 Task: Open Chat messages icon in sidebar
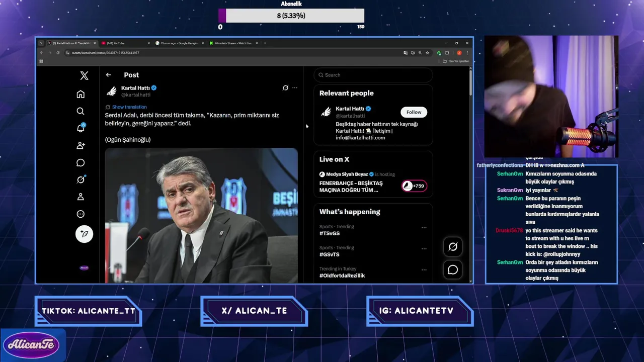(x=80, y=162)
